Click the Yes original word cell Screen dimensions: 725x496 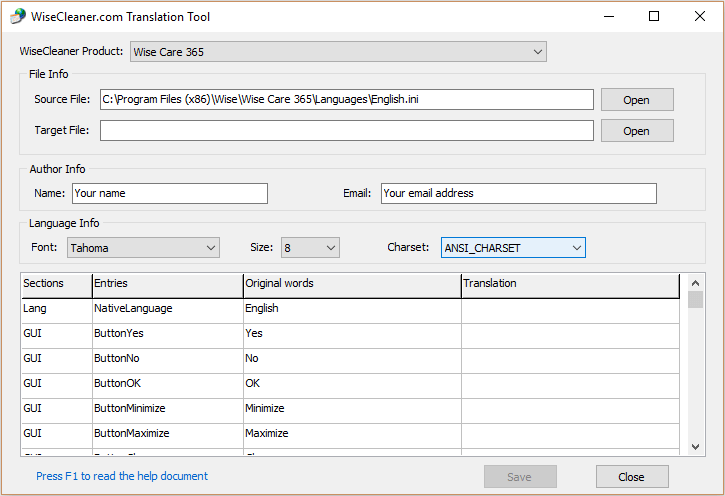click(352, 336)
